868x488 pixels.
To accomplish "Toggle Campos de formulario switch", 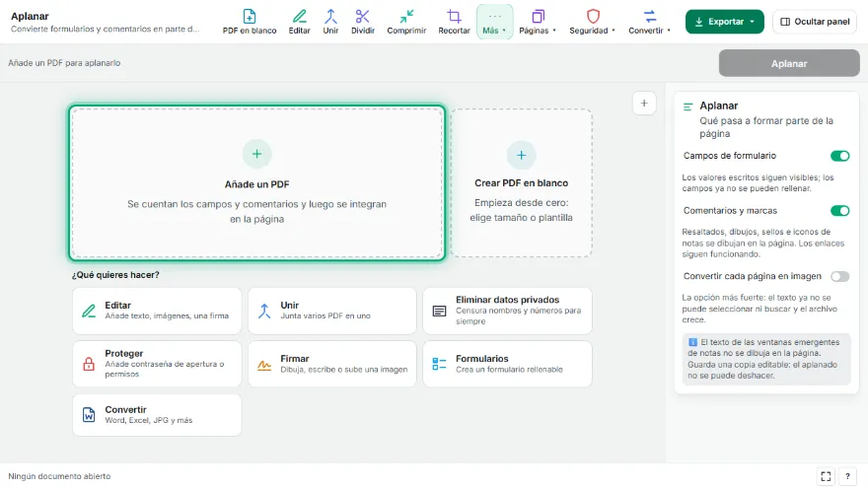I will coord(839,156).
